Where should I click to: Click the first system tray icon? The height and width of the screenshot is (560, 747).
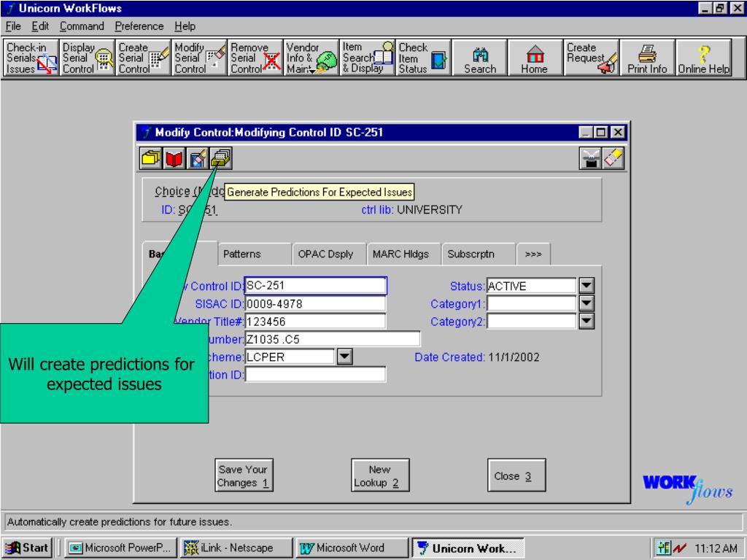663,548
